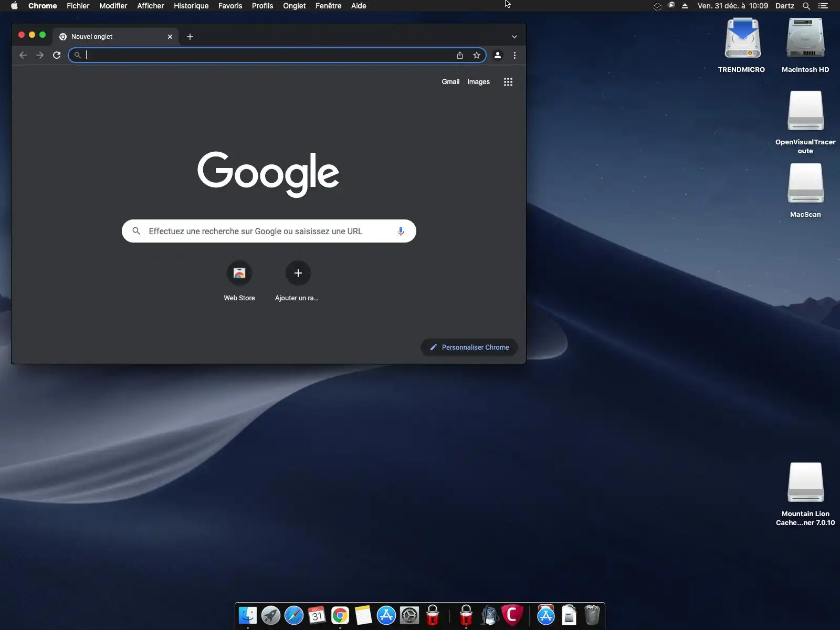Open the Aide menu
Viewport: 840px width, 630px height.
click(359, 6)
